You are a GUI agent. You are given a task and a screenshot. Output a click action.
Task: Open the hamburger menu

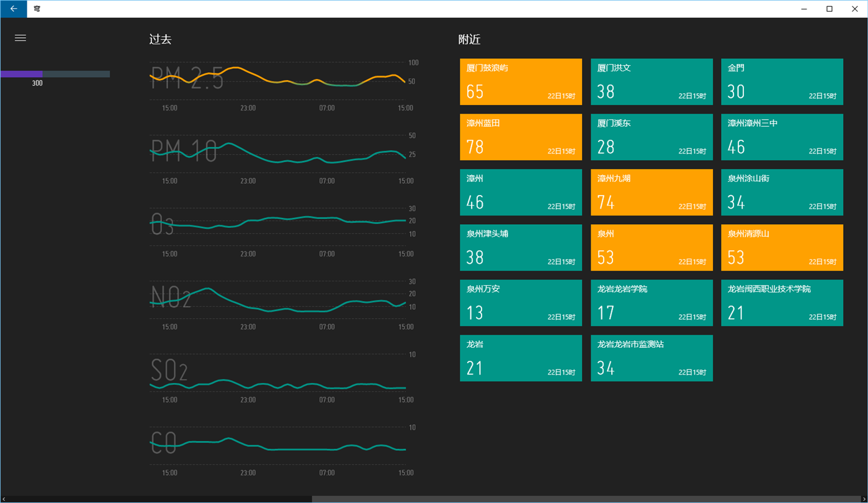coord(20,38)
